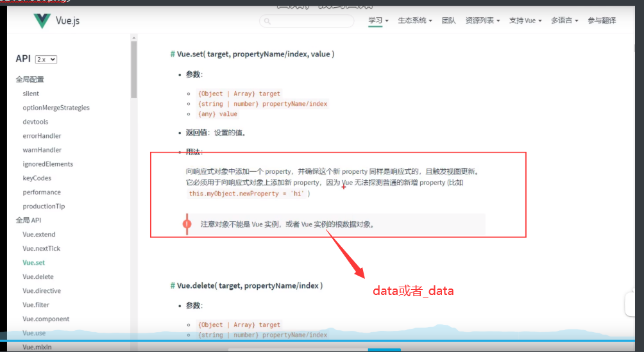Expand the 支持 Vue dropdown
The image size is (644, 352).
point(525,21)
